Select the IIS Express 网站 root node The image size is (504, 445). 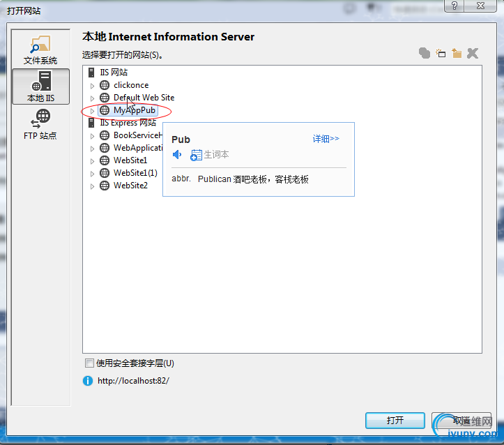(x=128, y=123)
